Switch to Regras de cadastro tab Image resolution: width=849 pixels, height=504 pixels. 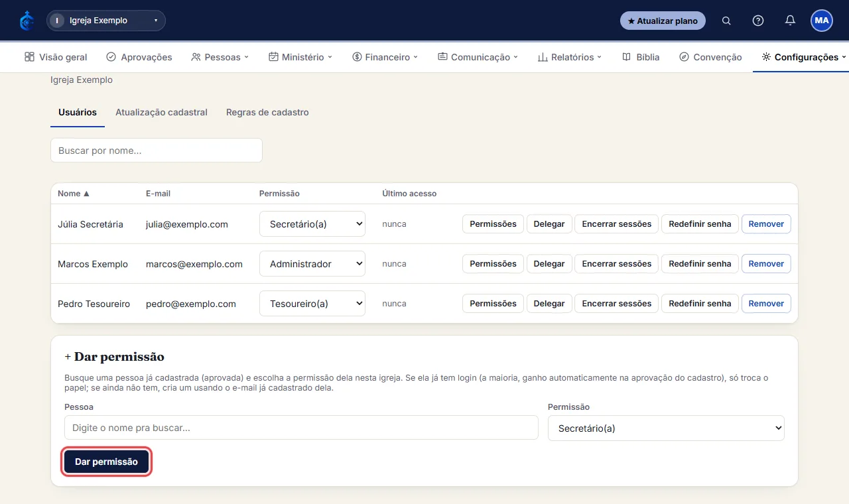pyautogui.click(x=267, y=113)
